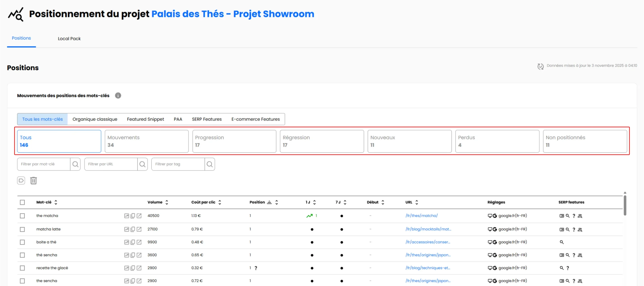Open chart icon for 'the matcha' row
The width and height of the screenshot is (644, 286).
[x=127, y=216]
